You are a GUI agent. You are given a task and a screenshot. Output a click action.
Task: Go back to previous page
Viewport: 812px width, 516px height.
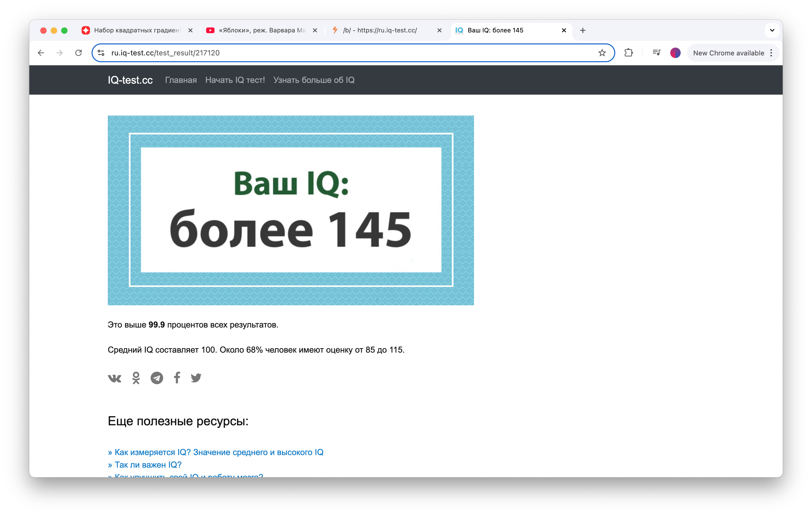coord(41,53)
